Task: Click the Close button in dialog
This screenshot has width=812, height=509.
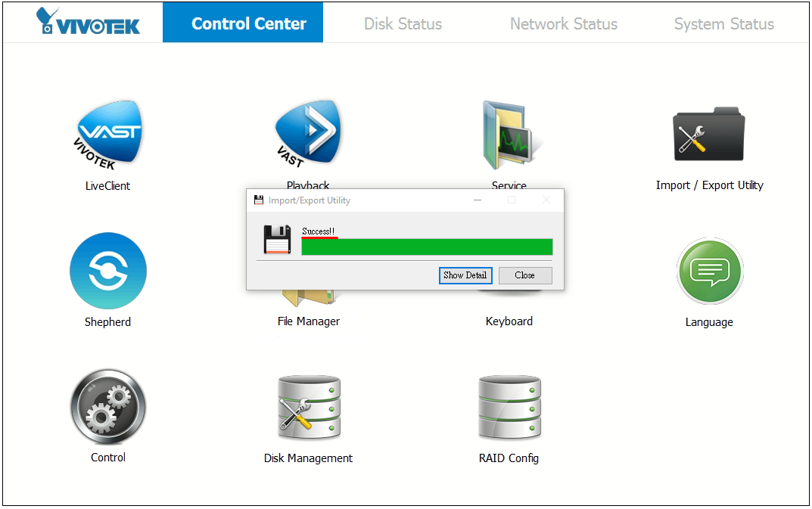Action: click(525, 275)
